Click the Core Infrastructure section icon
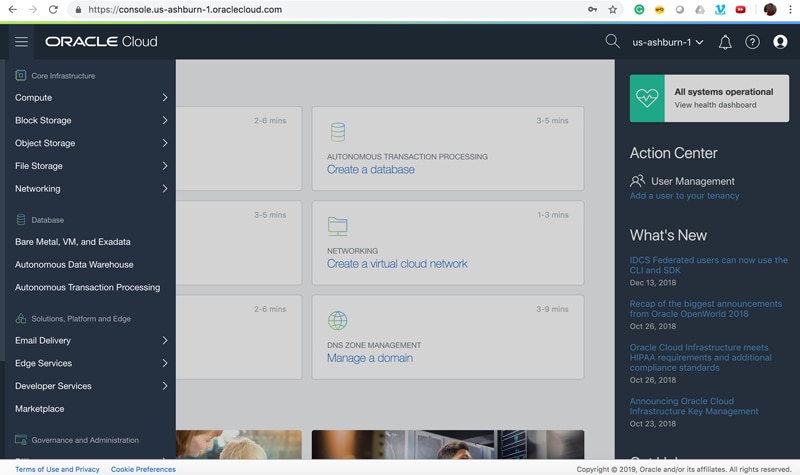The height and width of the screenshot is (475, 800). pyautogui.click(x=20, y=76)
